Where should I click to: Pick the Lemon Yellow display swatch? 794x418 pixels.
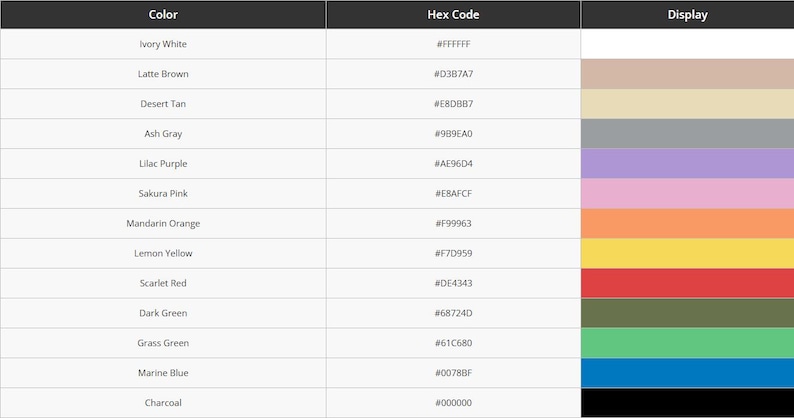(688, 253)
